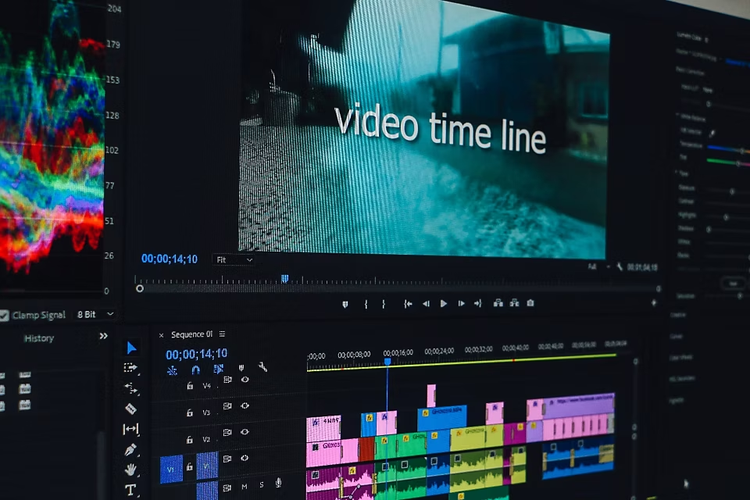Toggle sync lock for track V2
Image resolution: width=750 pixels, height=500 pixels.
point(227,432)
